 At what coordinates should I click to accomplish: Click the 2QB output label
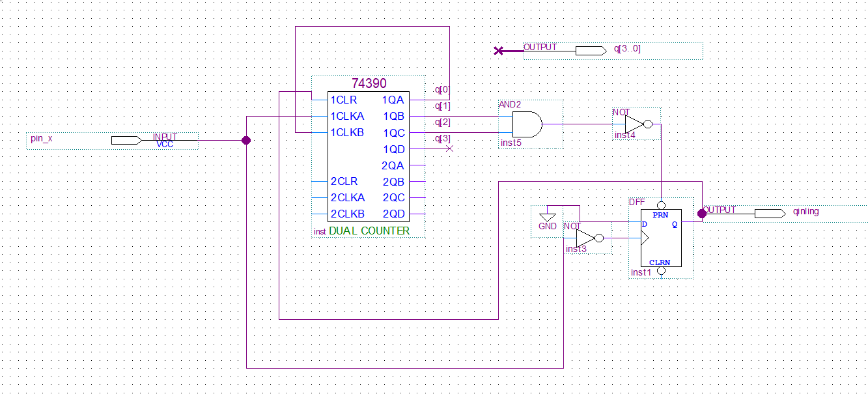pos(393,182)
